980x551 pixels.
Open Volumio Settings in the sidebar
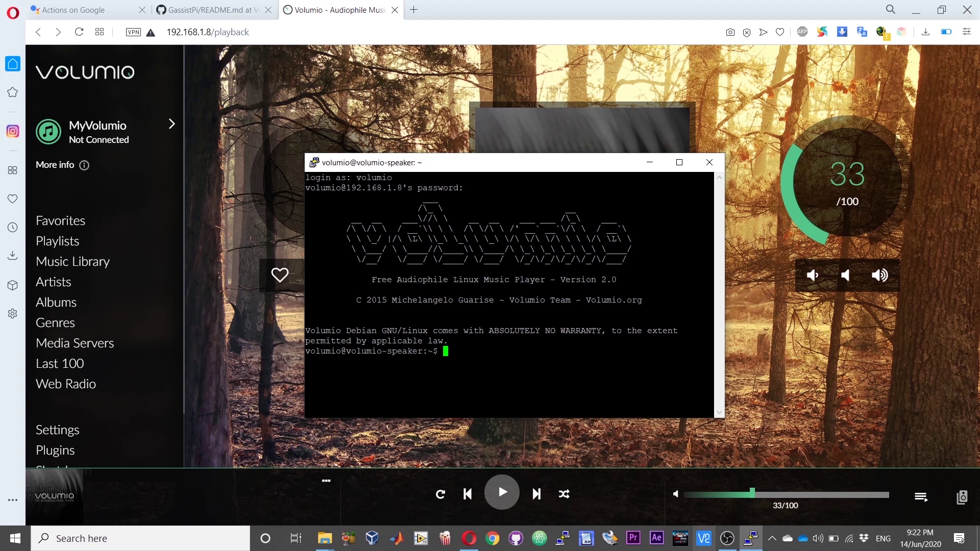(x=57, y=430)
